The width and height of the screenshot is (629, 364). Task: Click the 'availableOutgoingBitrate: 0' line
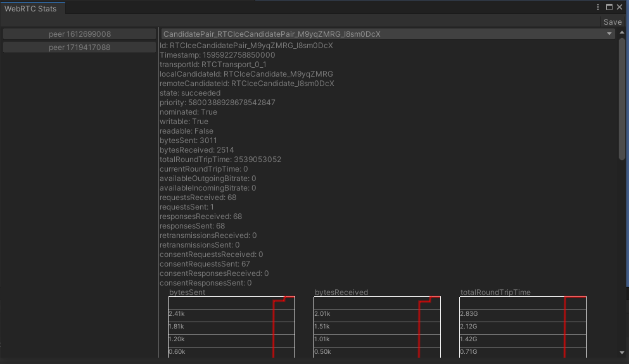point(208,179)
